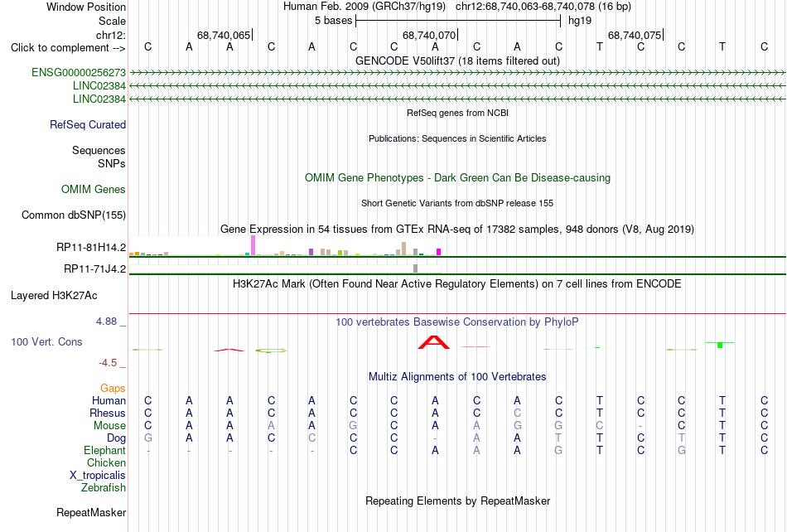Viewport: 787px width, 532px height.
Task: Click the hg19 label beside scale bar
Action: 580,21
